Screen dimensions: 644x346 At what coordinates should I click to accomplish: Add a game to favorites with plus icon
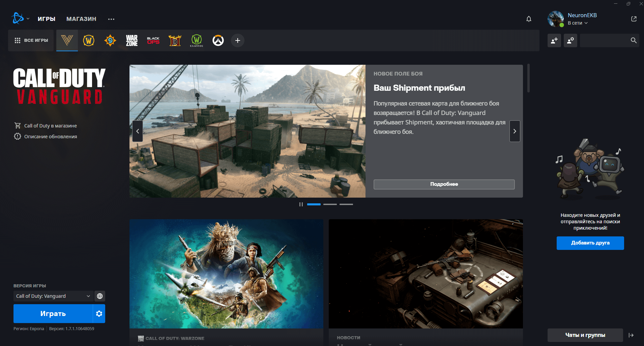coord(238,40)
